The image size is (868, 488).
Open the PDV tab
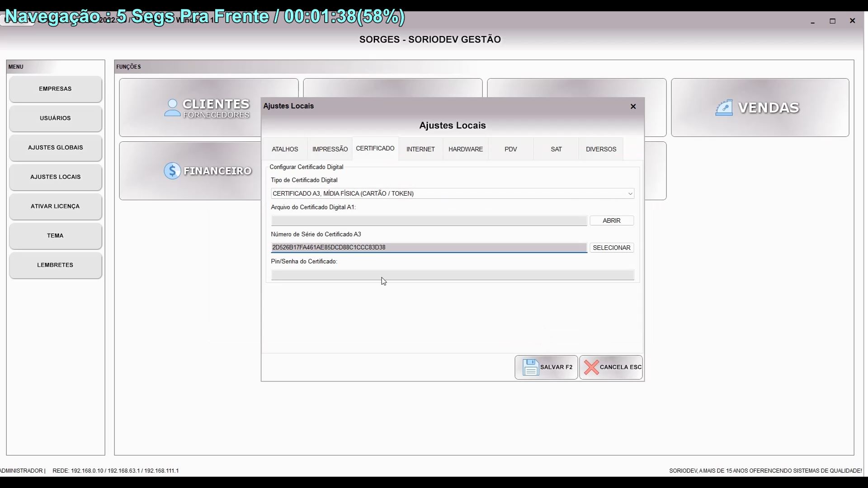click(x=510, y=149)
